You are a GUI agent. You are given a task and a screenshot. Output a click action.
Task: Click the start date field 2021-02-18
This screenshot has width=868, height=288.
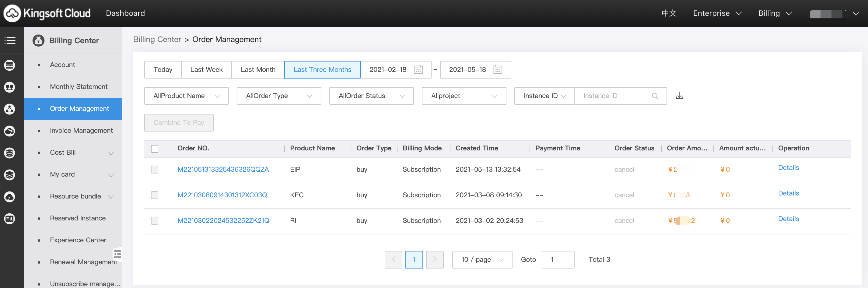tap(396, 69)
